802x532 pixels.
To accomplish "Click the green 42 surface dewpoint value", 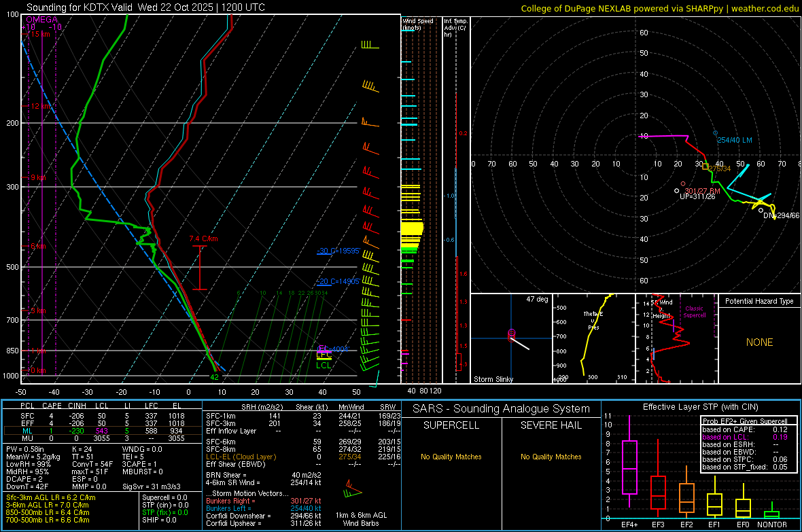I will (214, 377).
